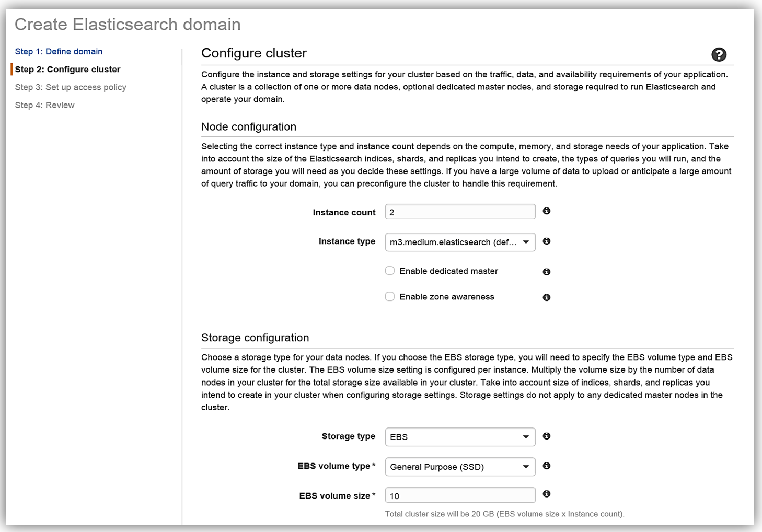Select Step 2: Configure cluster
762x532 pixels.
[68, 69]
